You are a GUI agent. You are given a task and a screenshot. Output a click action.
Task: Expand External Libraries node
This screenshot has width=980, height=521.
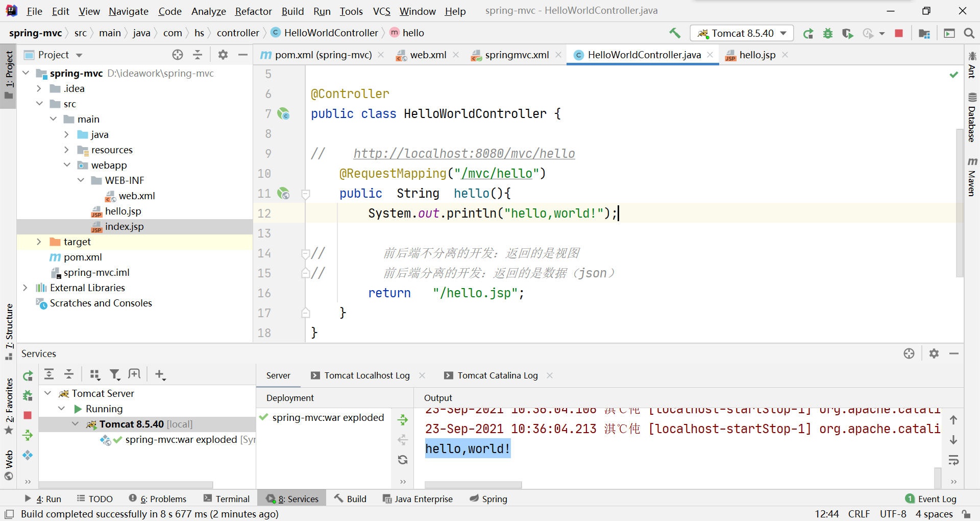(26, 288)
